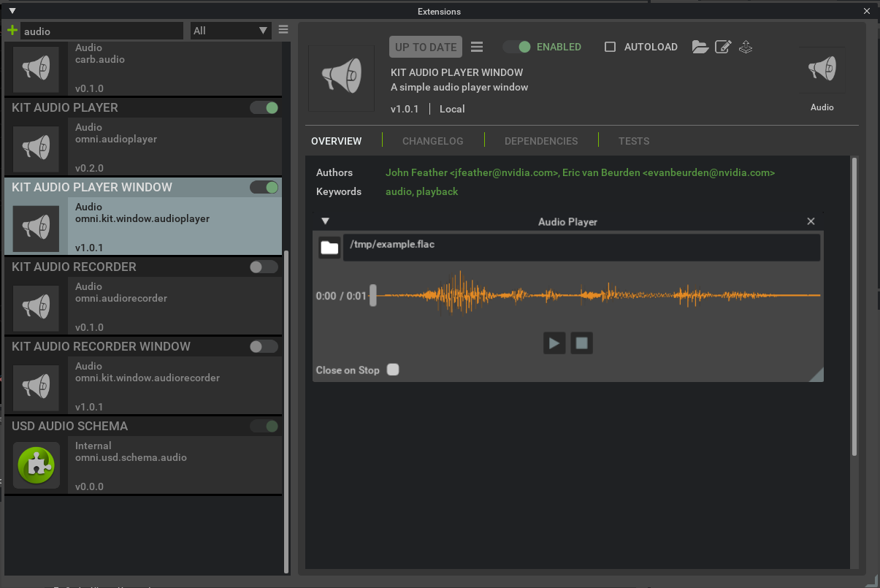
Task: Click the Audio category megaphone icon
Action: [x=822, y=69]
